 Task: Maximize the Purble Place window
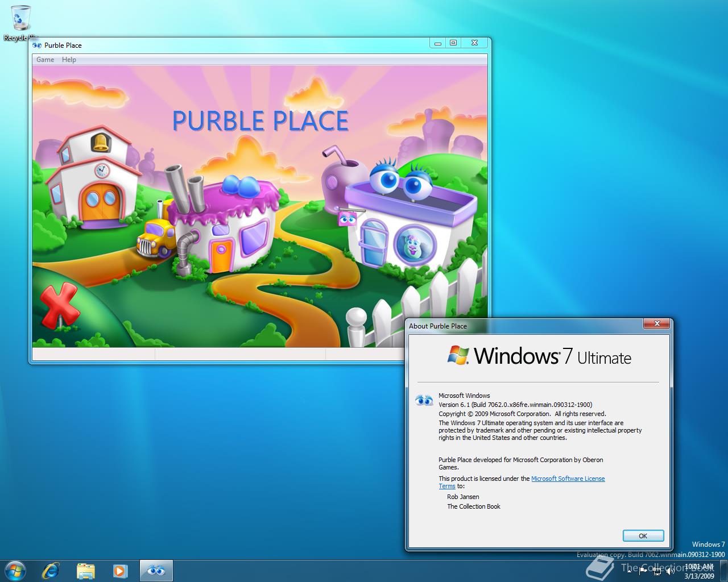[453, 43]
